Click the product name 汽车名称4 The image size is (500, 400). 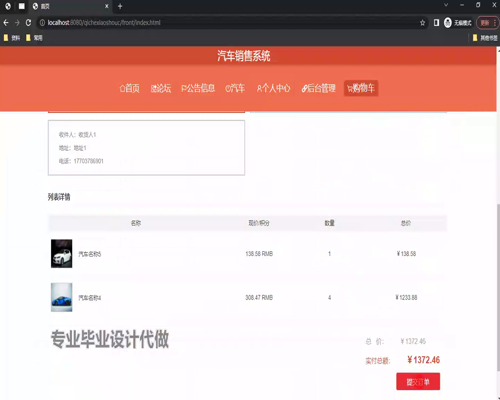90,298
